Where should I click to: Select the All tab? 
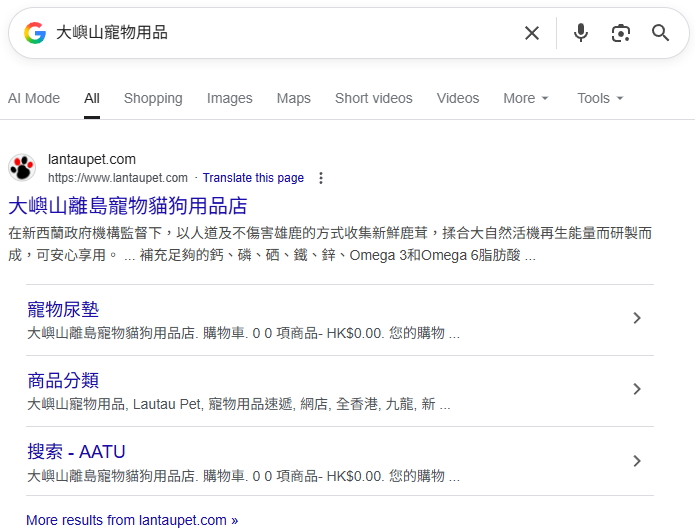(92, 98)
